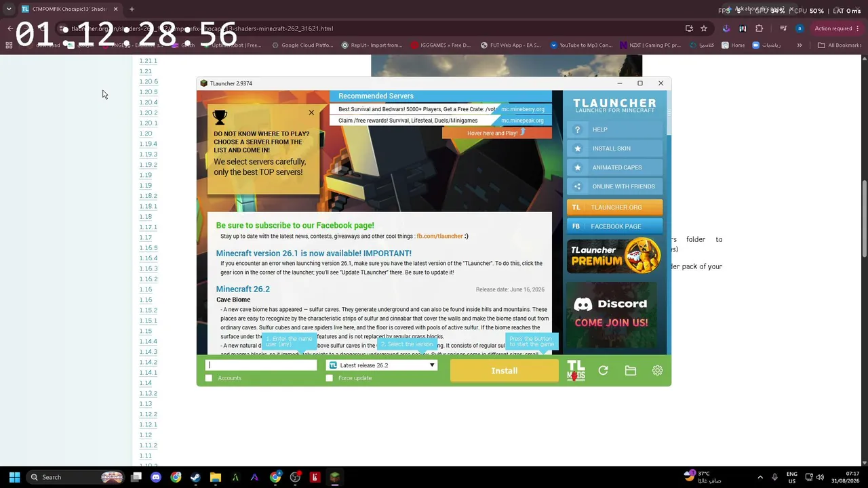The width and height of the screenshot is (868, 488).
Task: Click version 1.12.2 link on the webpage
Action: tap(149, 414)
